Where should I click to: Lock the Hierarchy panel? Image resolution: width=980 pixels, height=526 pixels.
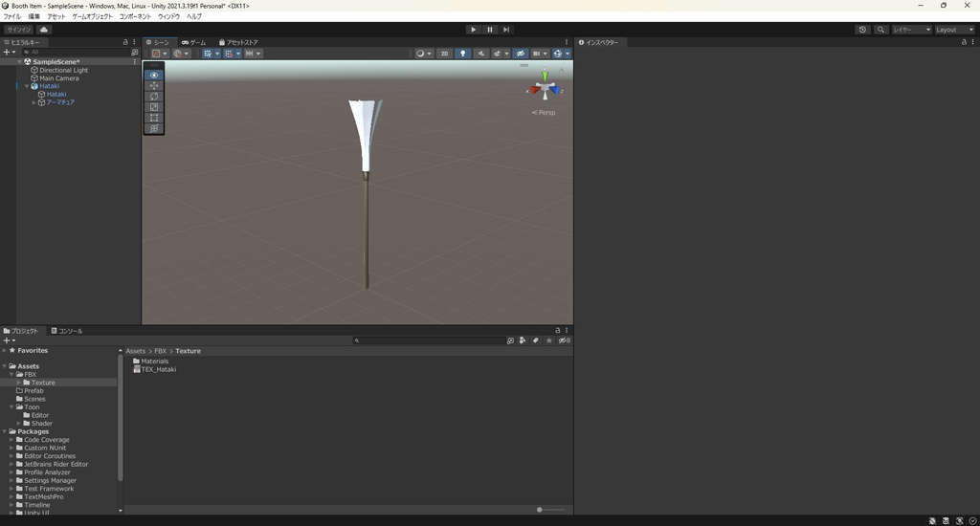pos(125,42)
